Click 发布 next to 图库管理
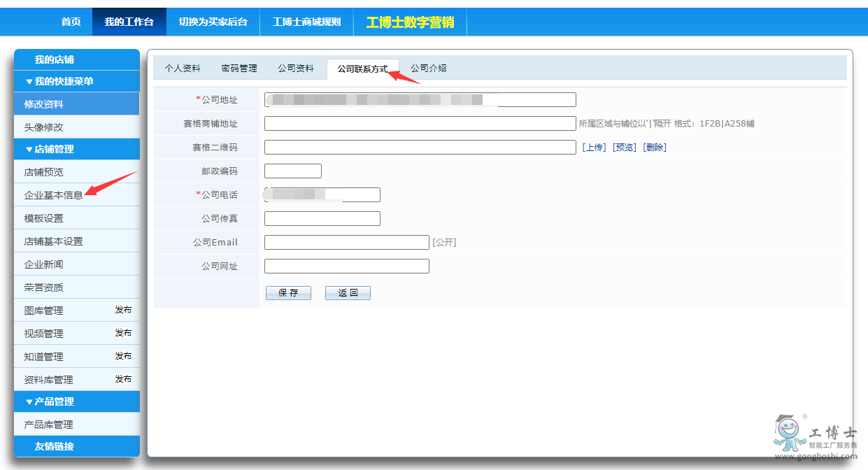This screenshot has width=868, height=470. (x=123, y=310)
